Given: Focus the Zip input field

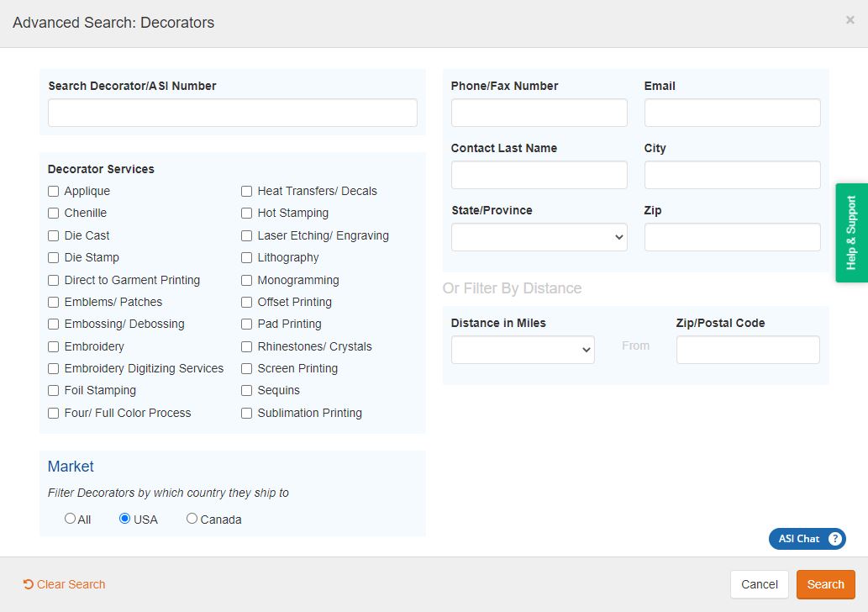Looking at the screenshot, I should (x=733, y=237).
